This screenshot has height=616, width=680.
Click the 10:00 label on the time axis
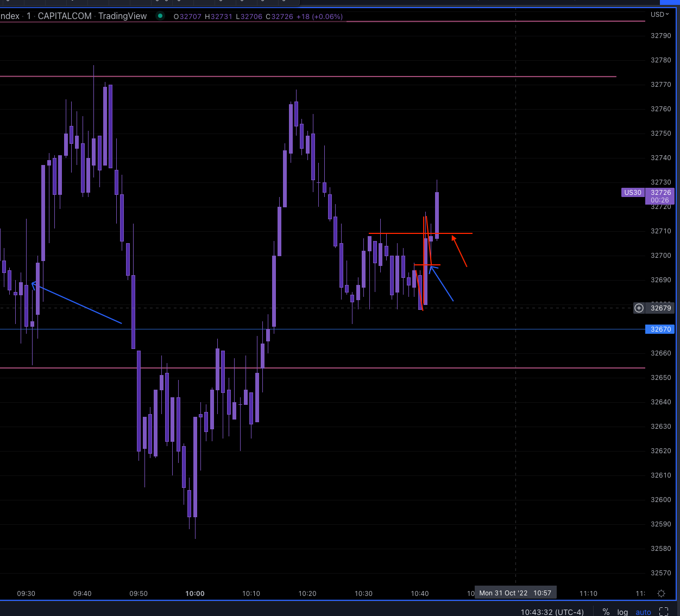[194, 593]
